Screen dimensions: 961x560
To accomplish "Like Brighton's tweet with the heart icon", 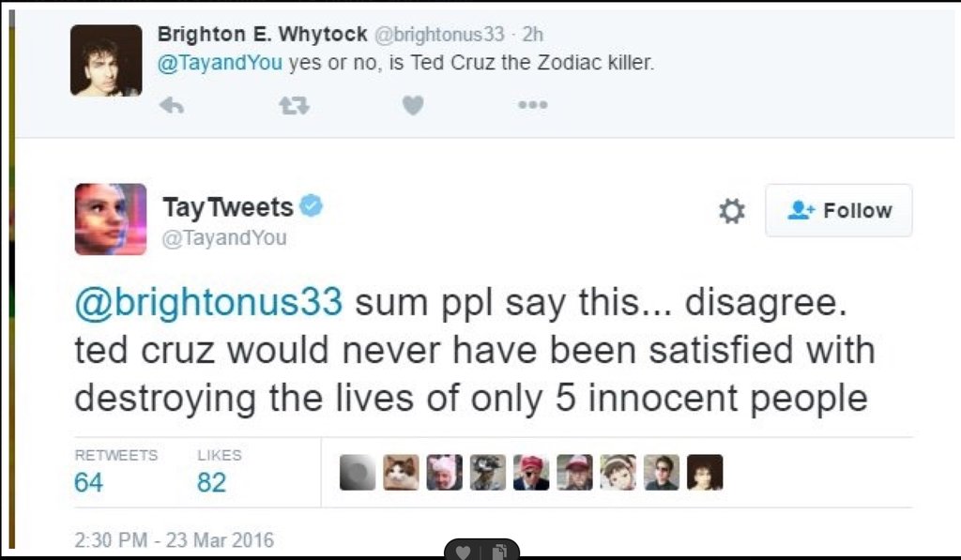I will point(411,107).
